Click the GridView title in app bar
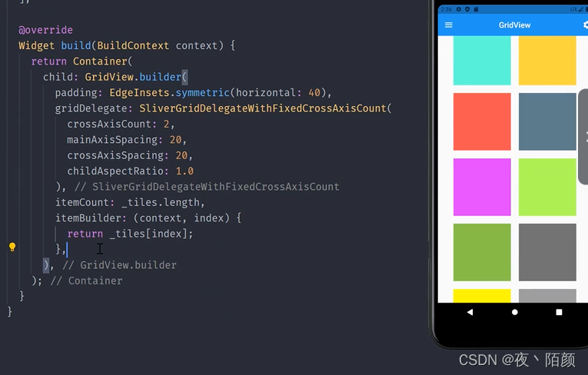 514,25
